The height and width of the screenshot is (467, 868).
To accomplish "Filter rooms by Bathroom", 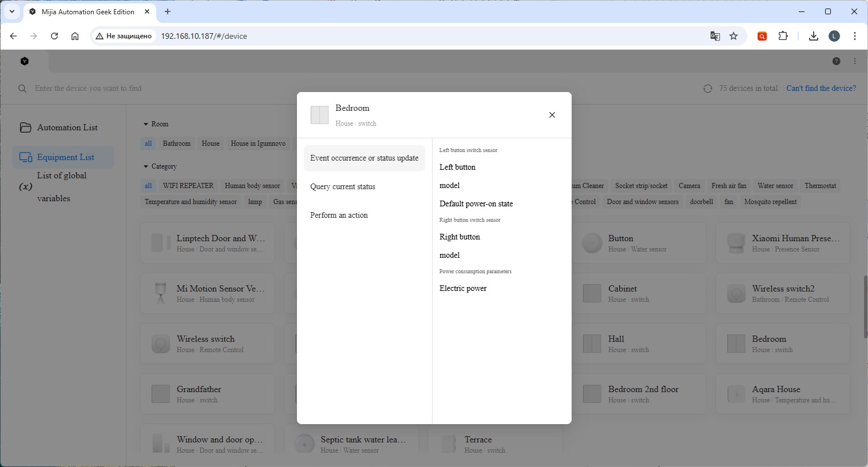I will [x=177, y=143].
